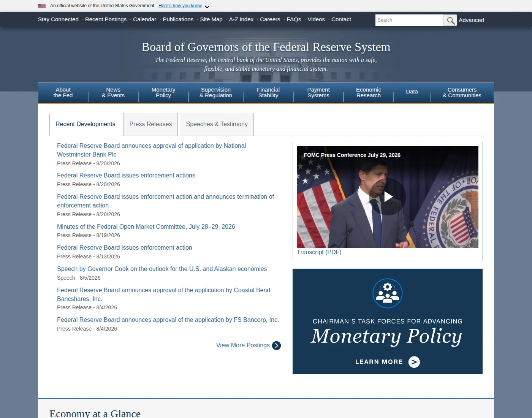Viewport: 532px width, 418px height.
Task: Click Board of Governors site title
Action: pyautogui.click(x=266, y=47)
